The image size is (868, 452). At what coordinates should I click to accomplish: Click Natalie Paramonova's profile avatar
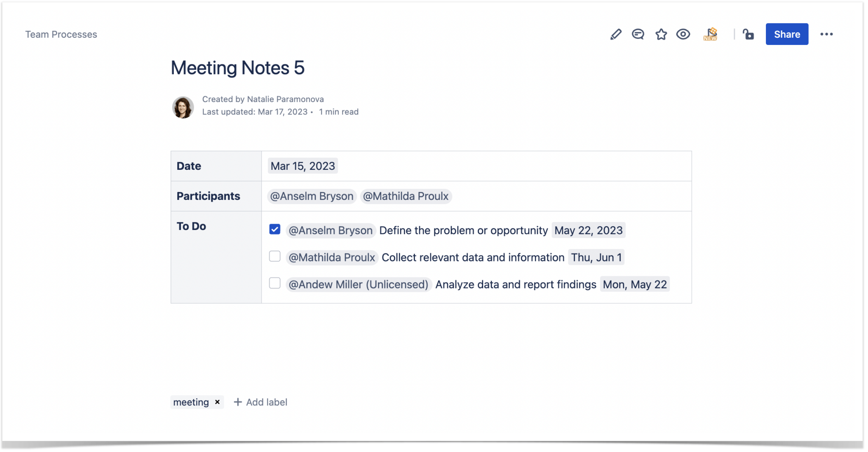[183, 107]
